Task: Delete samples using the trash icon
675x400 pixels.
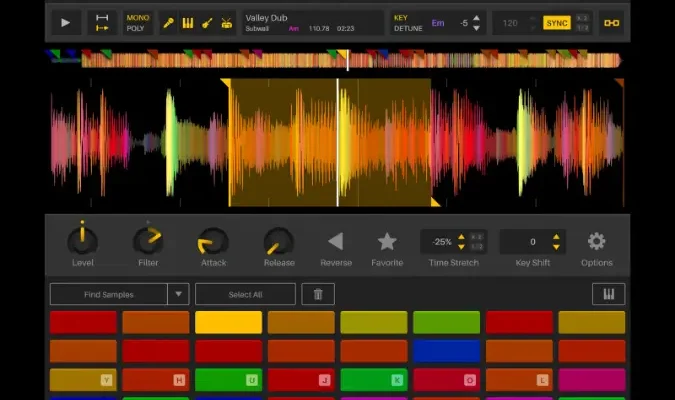Action: pos(318,294)
